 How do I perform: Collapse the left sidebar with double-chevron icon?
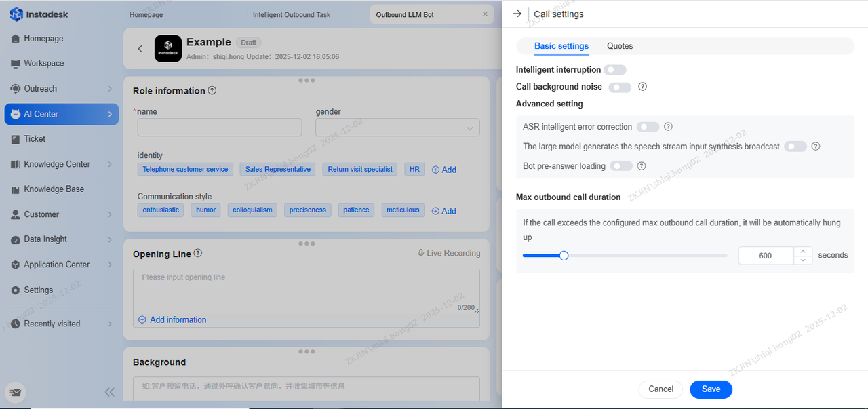109,392
